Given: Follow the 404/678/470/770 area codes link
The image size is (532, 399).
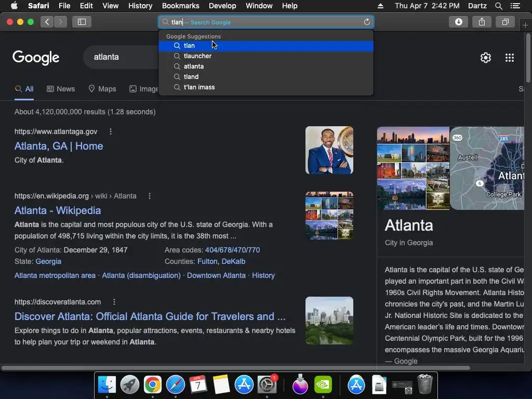Looking at the screenshot, I should (x=232, y=250).
